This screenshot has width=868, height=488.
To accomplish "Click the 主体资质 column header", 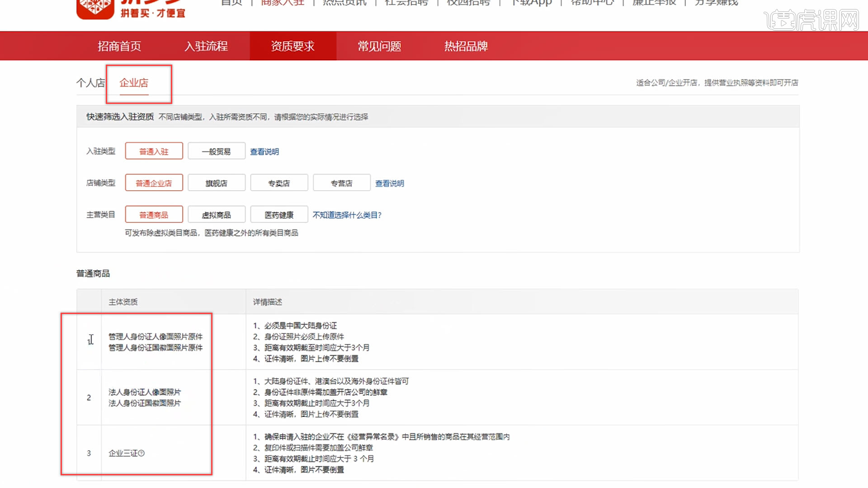I will coord(123,302).
